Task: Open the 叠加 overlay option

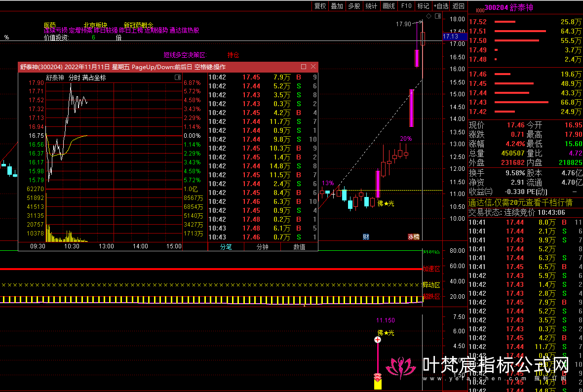Action: coord(337,6)
